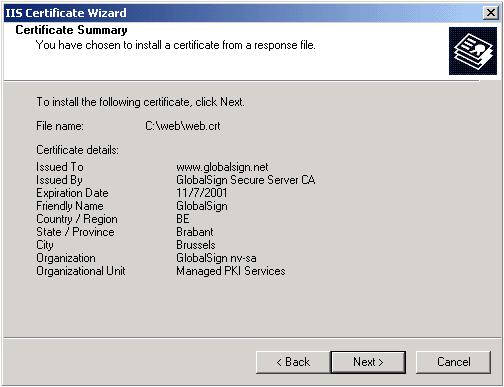The height and width of the screenshot is (387, 504).
Task: Click the certificate stack icon
Action: [473, 51]
